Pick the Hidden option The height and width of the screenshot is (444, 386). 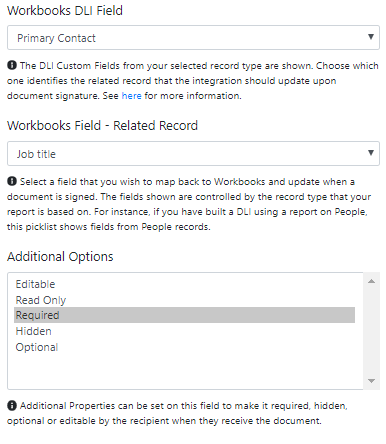coord(184,331)
